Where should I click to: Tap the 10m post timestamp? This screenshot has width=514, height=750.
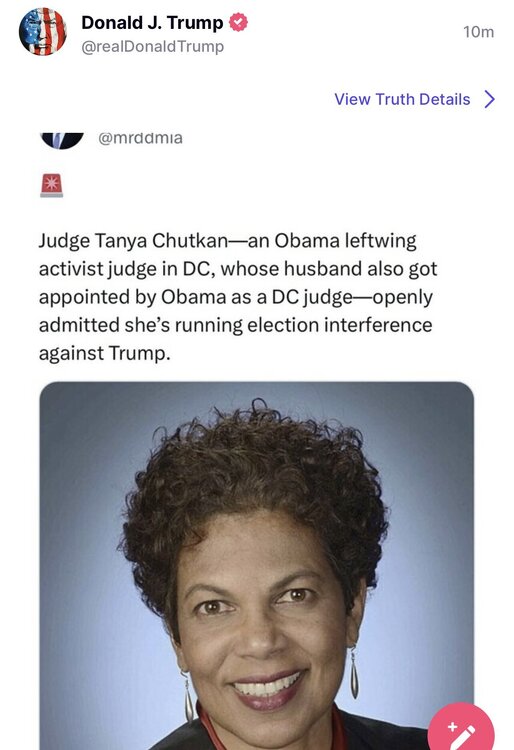pos(478,32)
